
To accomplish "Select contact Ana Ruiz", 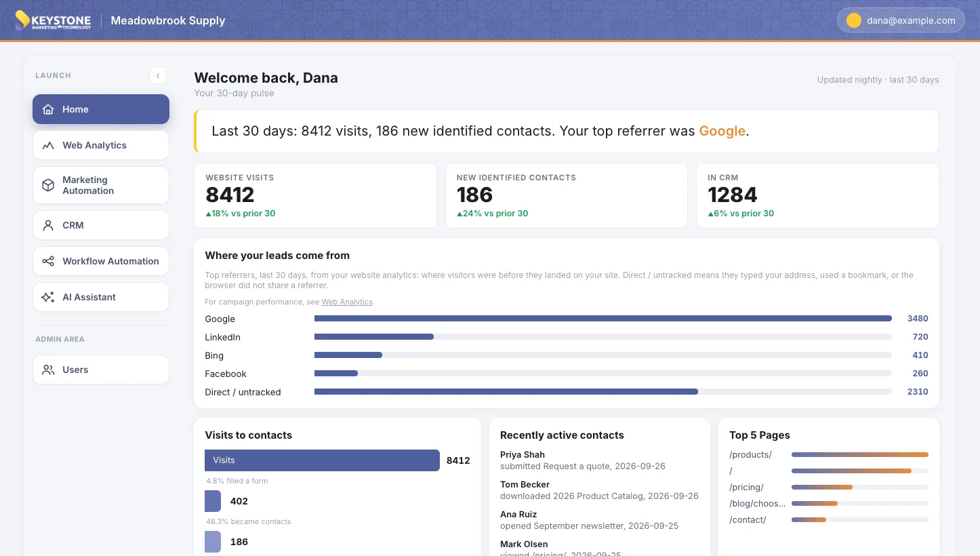I will tap(520, 514).
